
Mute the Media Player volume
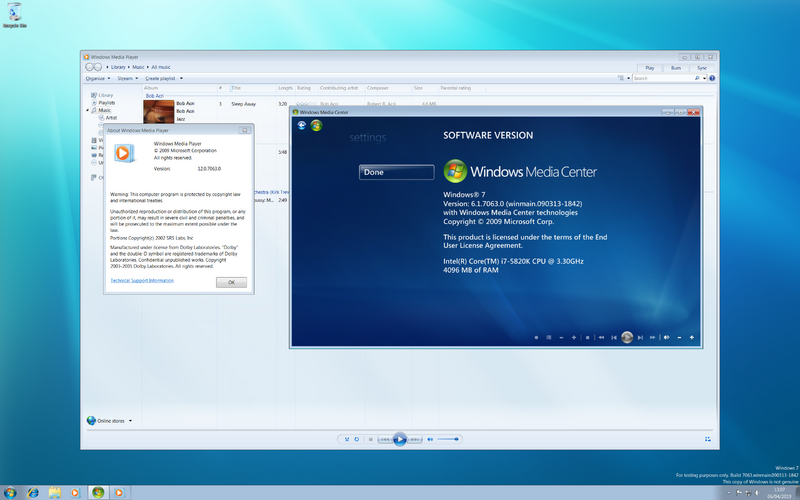point(431,439)
